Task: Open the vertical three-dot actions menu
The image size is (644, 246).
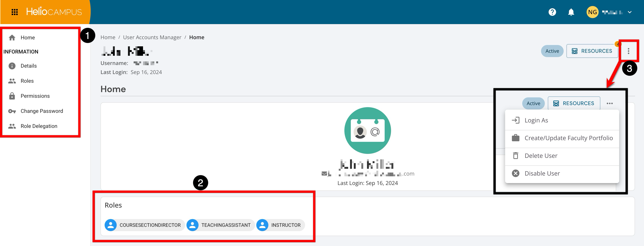Action: click(628, 51)
